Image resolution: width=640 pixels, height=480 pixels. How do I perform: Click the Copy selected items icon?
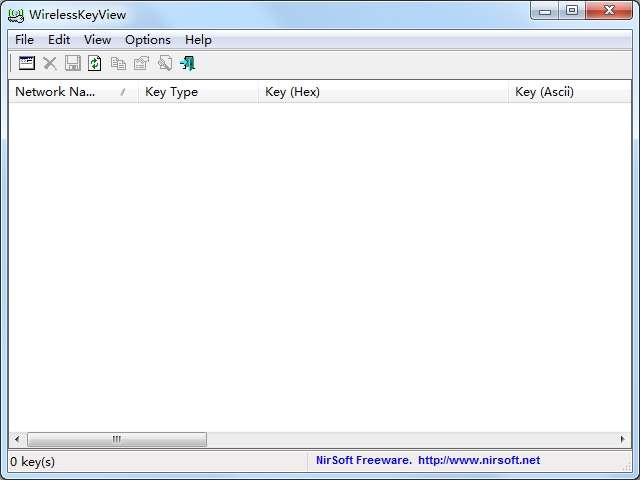[118, 63]
